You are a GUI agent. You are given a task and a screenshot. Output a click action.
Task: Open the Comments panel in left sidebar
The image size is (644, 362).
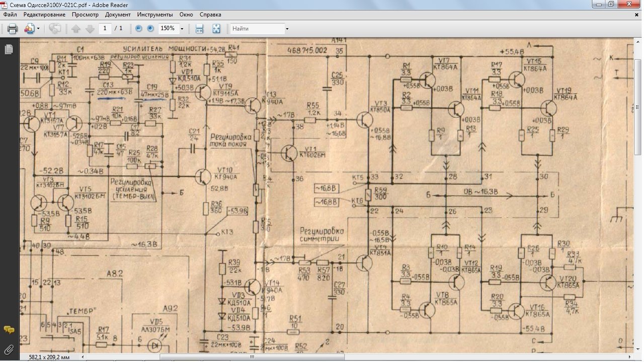(9, 330)
